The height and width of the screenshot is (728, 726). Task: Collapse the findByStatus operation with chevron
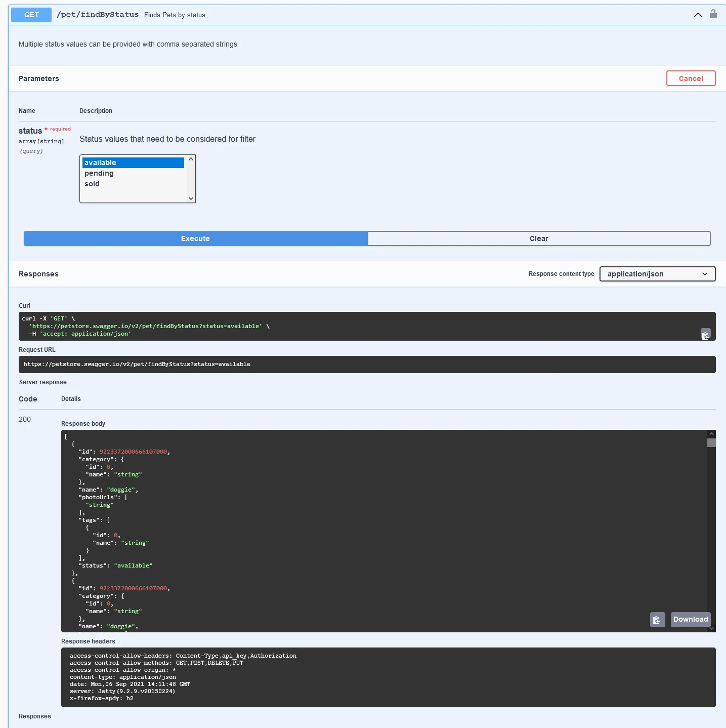tap(698, 15)
